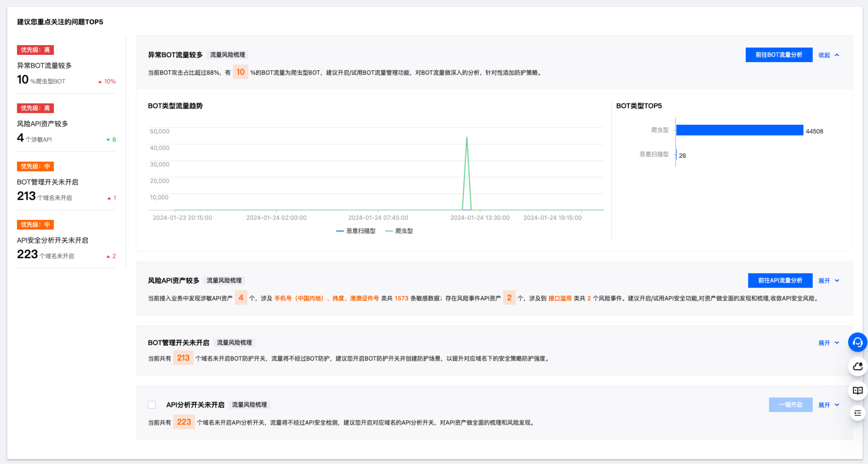Click the highlighted 213 domain count

[183, 358]
